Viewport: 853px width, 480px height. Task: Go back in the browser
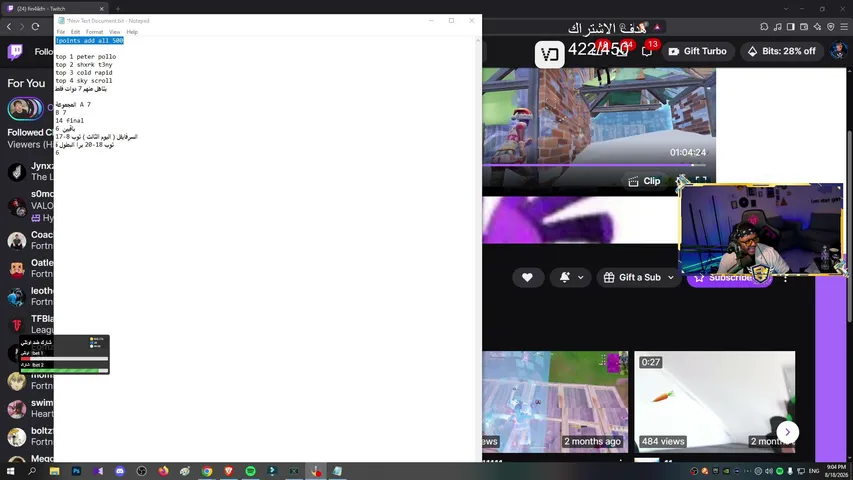[9, 27]
